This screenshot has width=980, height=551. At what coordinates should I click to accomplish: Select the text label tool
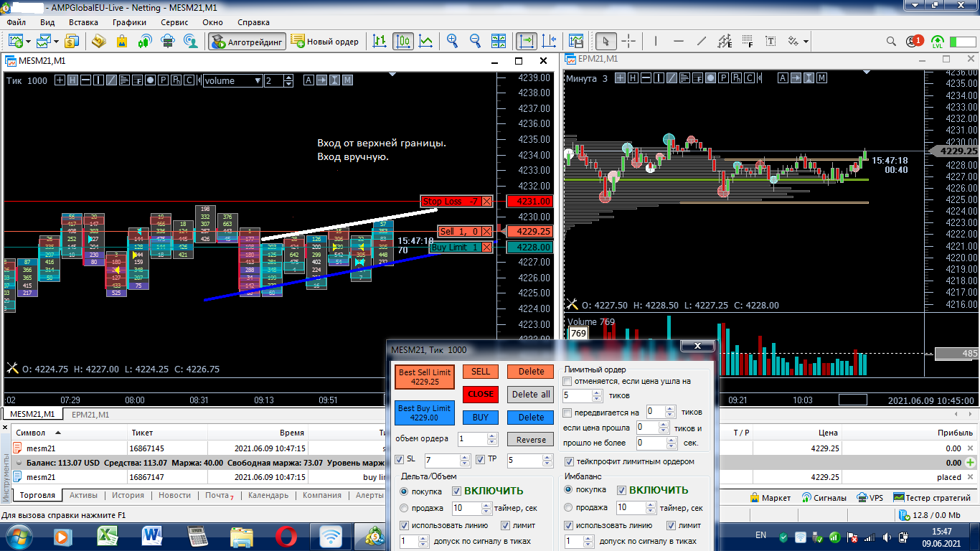(771, 41)
